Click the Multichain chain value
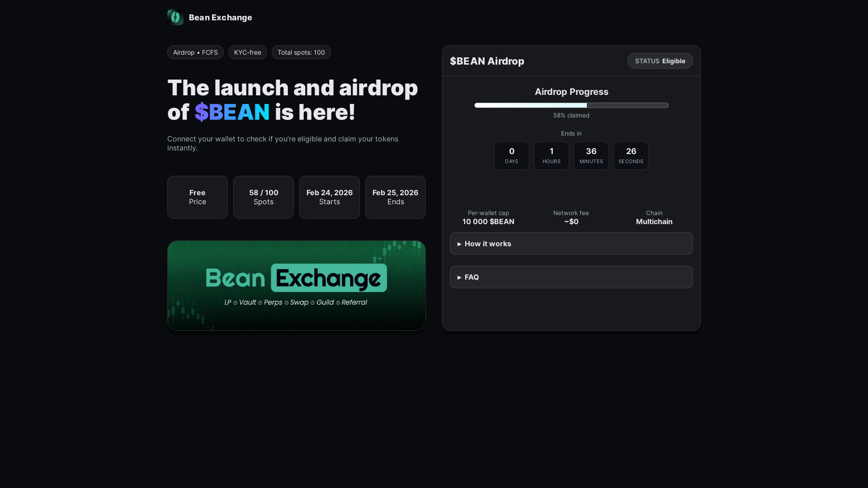This screenshot has height=488, width=868. [654, 221]
